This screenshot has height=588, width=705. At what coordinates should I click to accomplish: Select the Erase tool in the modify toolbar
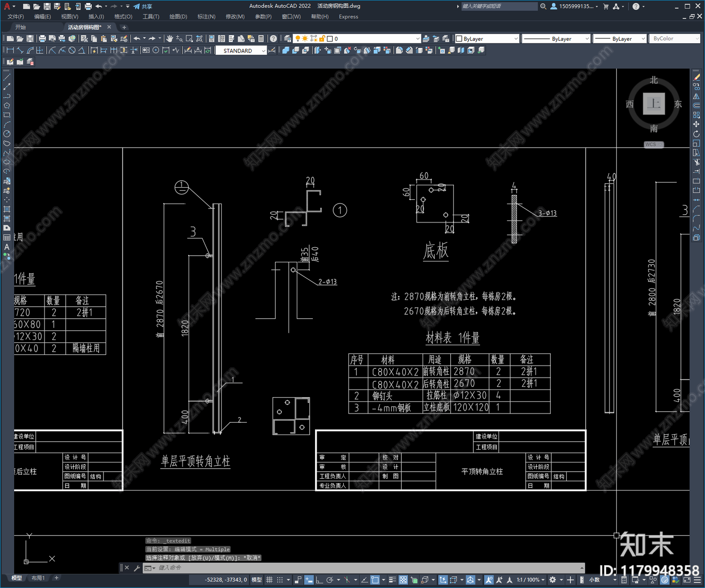tap(696, 77)
